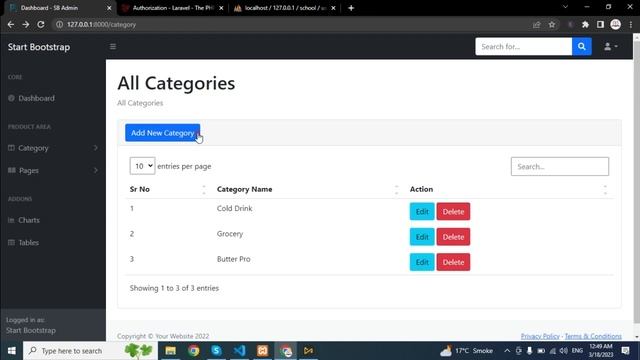Share this page icon
This screenshot has width=640, height=360.
536,24
